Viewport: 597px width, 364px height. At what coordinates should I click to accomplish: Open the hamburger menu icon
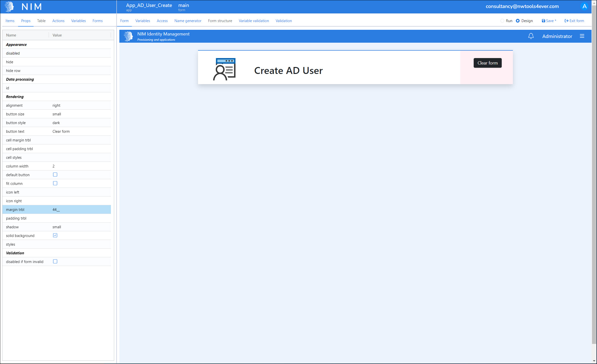pos(582,36)
